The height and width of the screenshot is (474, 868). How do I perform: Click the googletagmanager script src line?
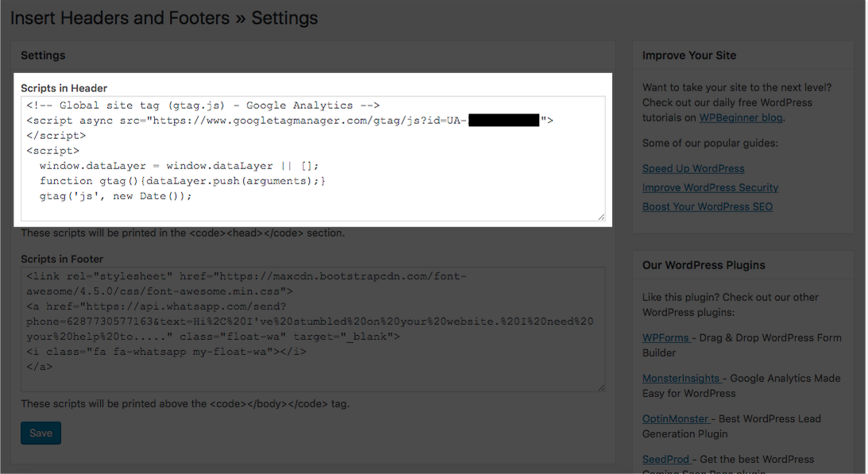click(290, 120)
